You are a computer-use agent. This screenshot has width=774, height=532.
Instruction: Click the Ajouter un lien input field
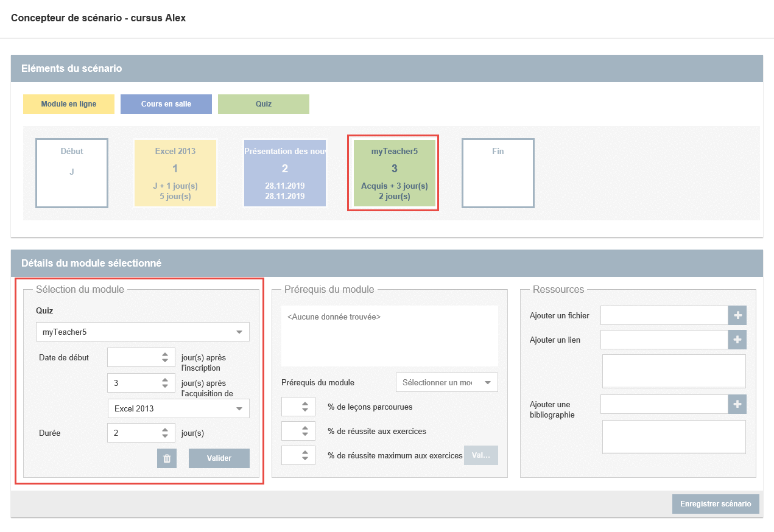pos(664,340)
